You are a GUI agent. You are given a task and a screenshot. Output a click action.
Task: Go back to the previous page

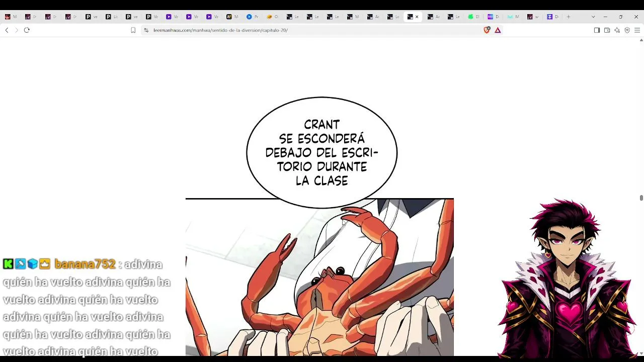click(7, 30)
